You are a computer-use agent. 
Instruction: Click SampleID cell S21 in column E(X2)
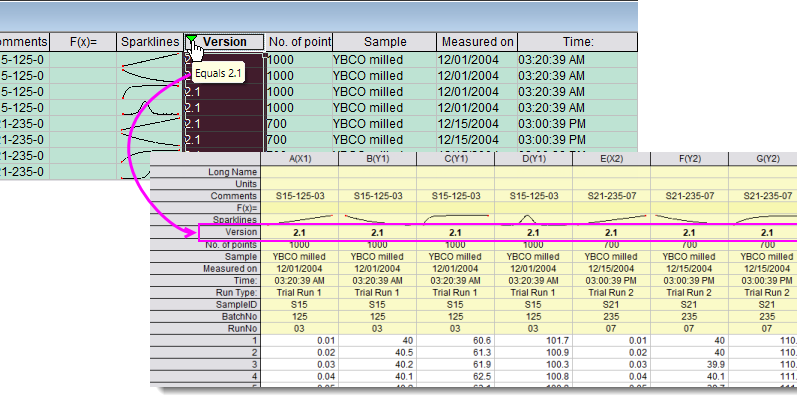(611, 304)
